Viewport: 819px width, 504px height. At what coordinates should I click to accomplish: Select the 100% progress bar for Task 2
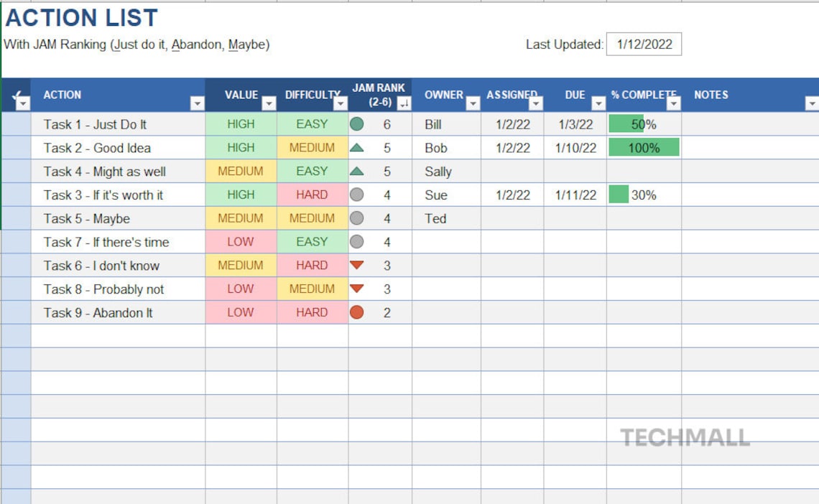click(x=644, y=148)
